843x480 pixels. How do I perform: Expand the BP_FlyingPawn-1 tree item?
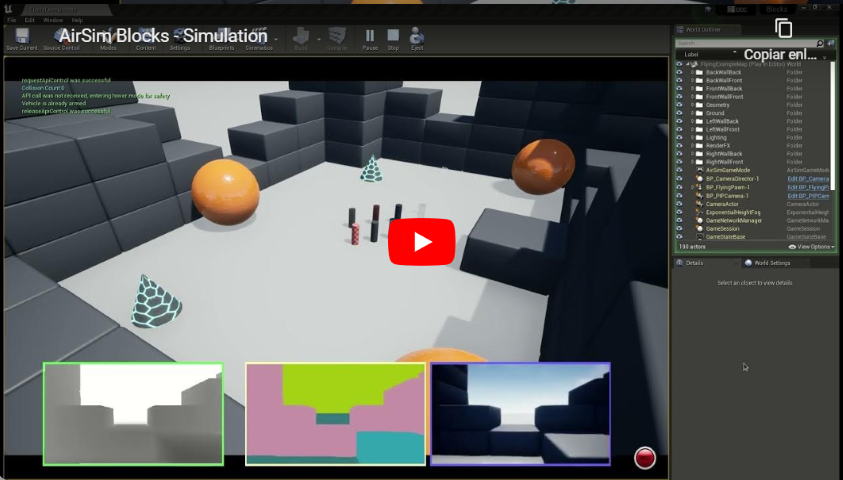[x=692, y=188]
